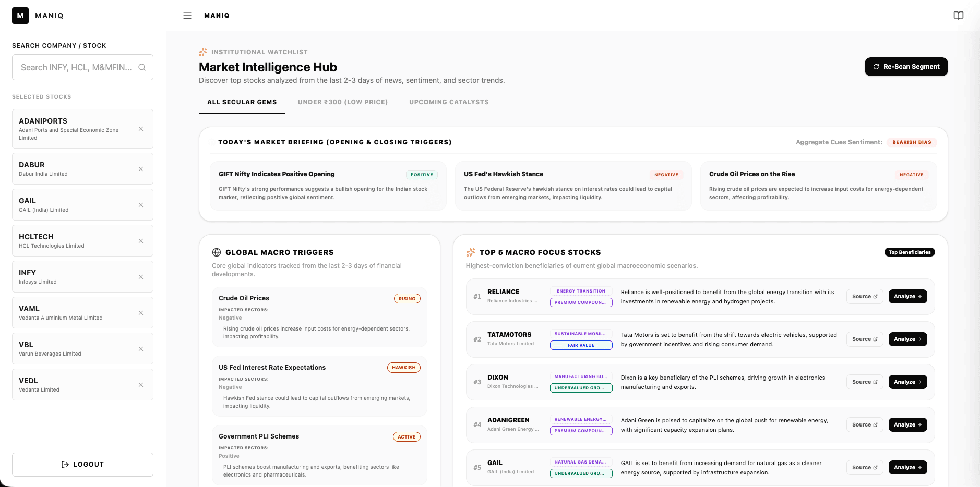This screenshot has height=487, width=980.
Task: Open Source link for GAIL
Action: [x=865, y=468]
